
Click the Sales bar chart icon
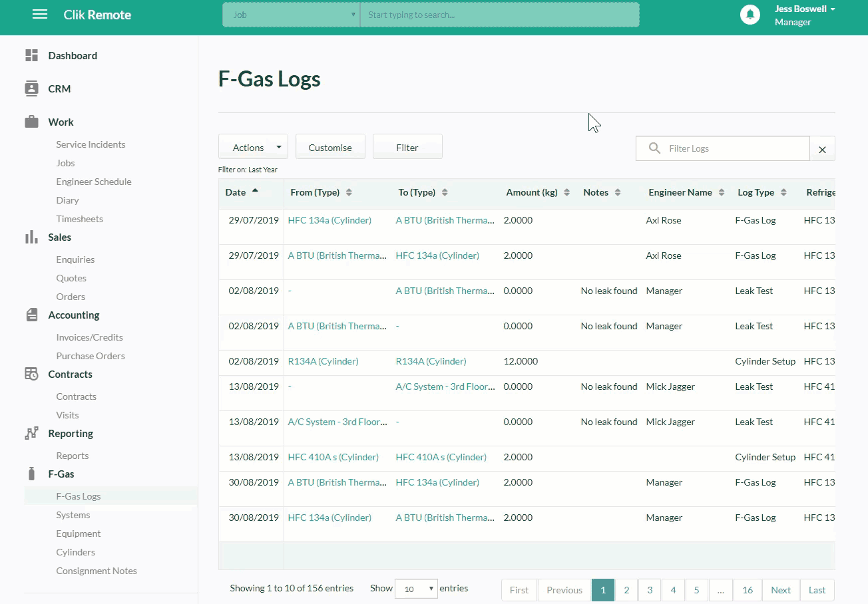pos(31,237)
